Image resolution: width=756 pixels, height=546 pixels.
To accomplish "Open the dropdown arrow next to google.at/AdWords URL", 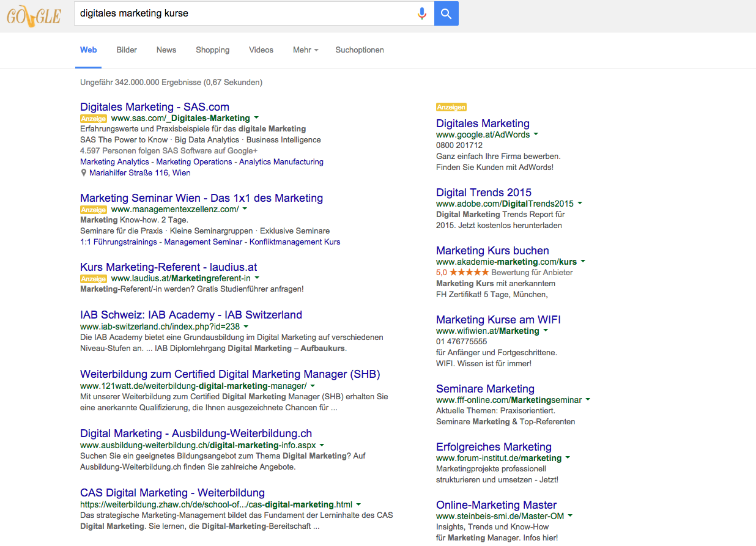I will 536,135.
